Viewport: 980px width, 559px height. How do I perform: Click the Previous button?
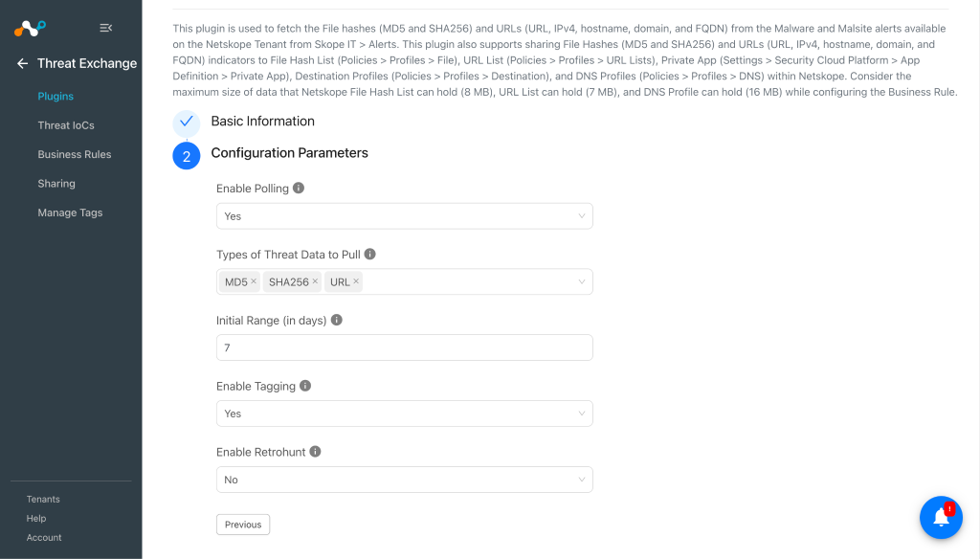[x=243, y=525]
